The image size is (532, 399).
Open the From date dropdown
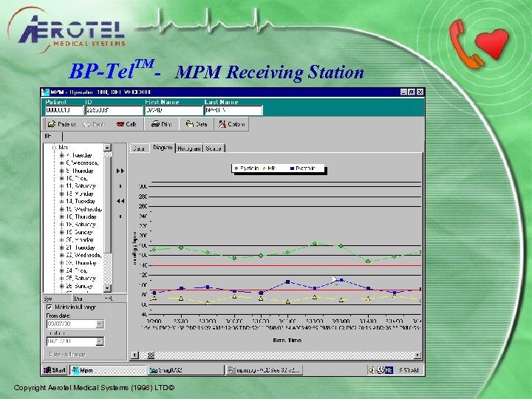[100, 324]
